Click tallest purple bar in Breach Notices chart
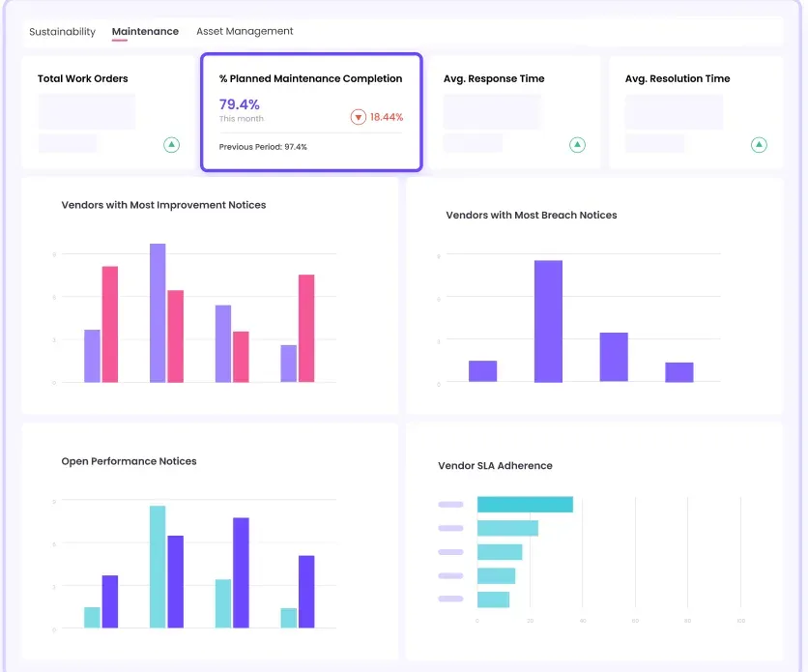808x672 pixels. 548,321
